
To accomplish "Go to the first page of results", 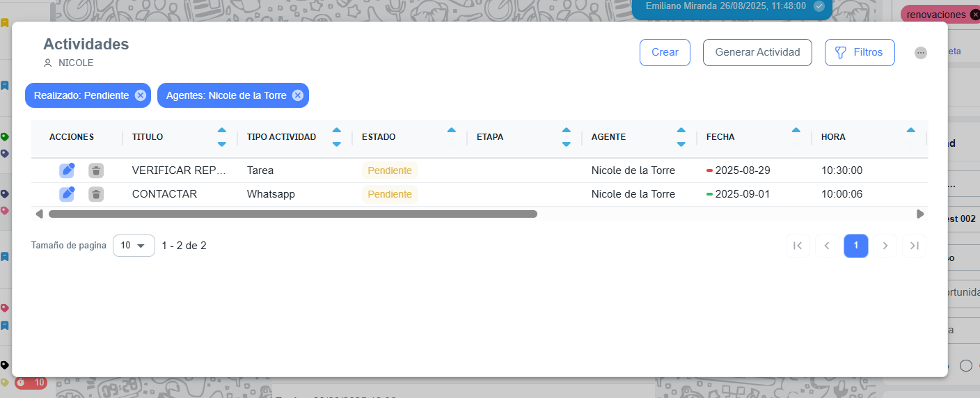I will (798, 246).
